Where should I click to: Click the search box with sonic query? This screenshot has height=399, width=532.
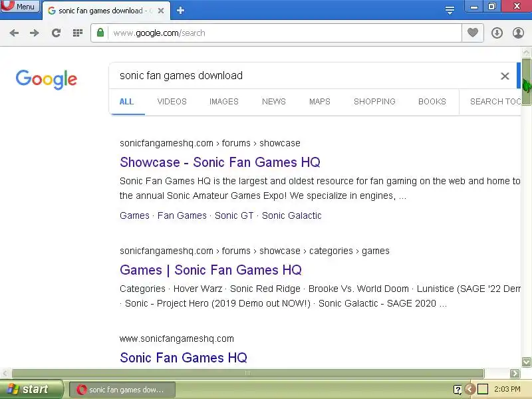[x=305, y=76]
